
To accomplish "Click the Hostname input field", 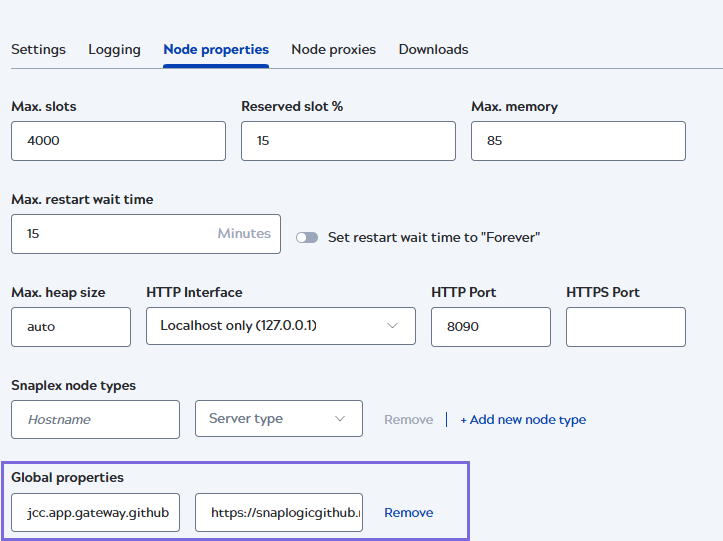I will [x=95, y=419].
